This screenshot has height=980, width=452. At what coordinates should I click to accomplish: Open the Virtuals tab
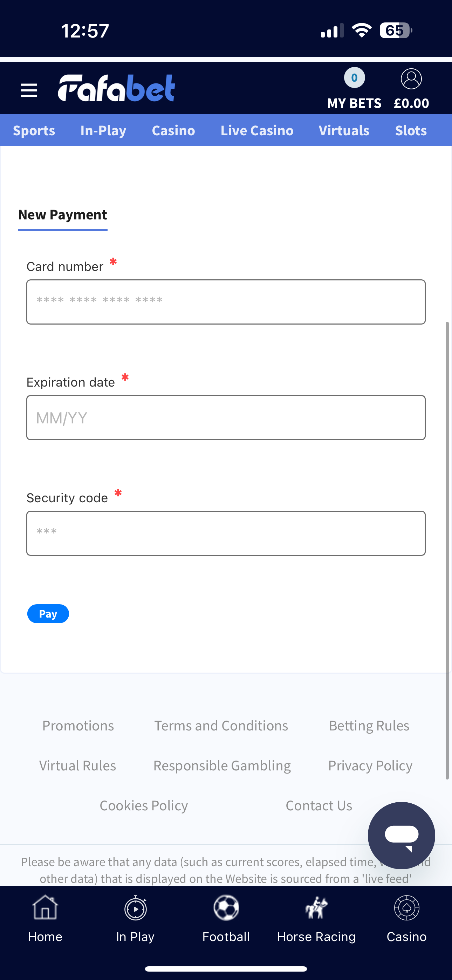(344, 130)
